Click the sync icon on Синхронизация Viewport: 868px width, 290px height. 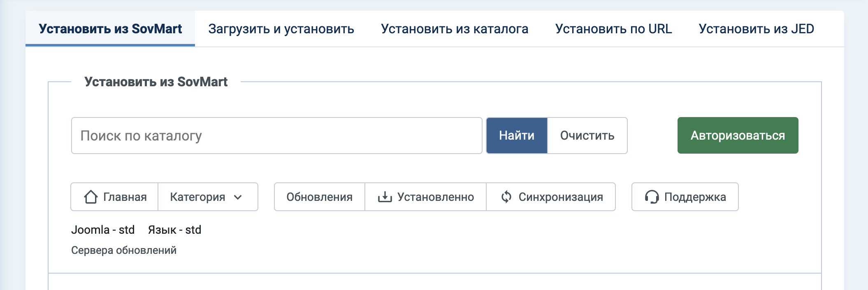click(506, 196)
